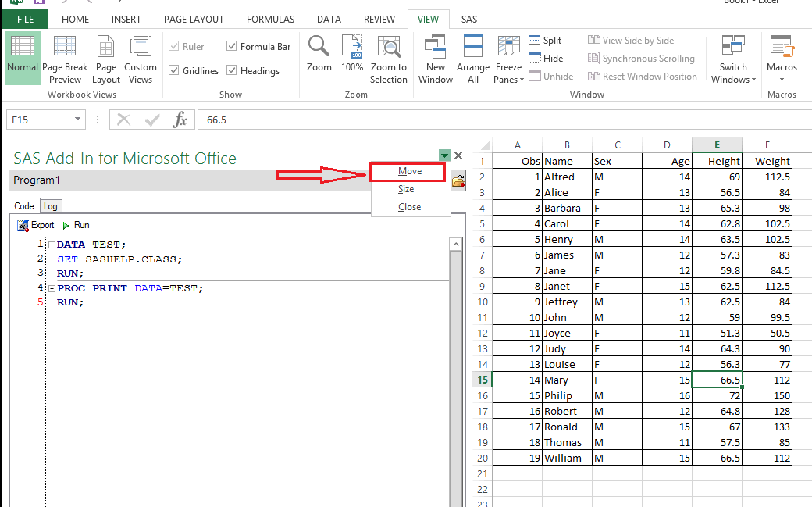Uncheck the Gridlines checkbox
Screen dimensions: 812x507
pyautogui.click(x=173, y=70)
